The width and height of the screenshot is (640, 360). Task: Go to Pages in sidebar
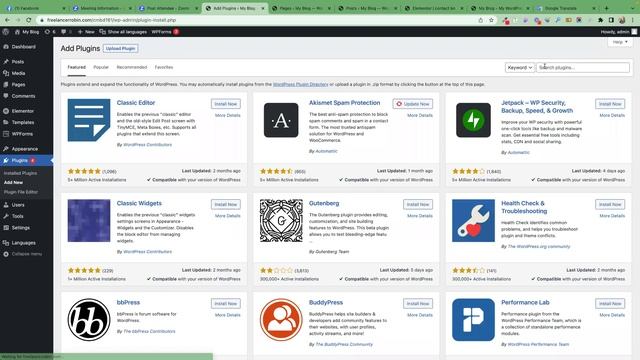[18, 84]
